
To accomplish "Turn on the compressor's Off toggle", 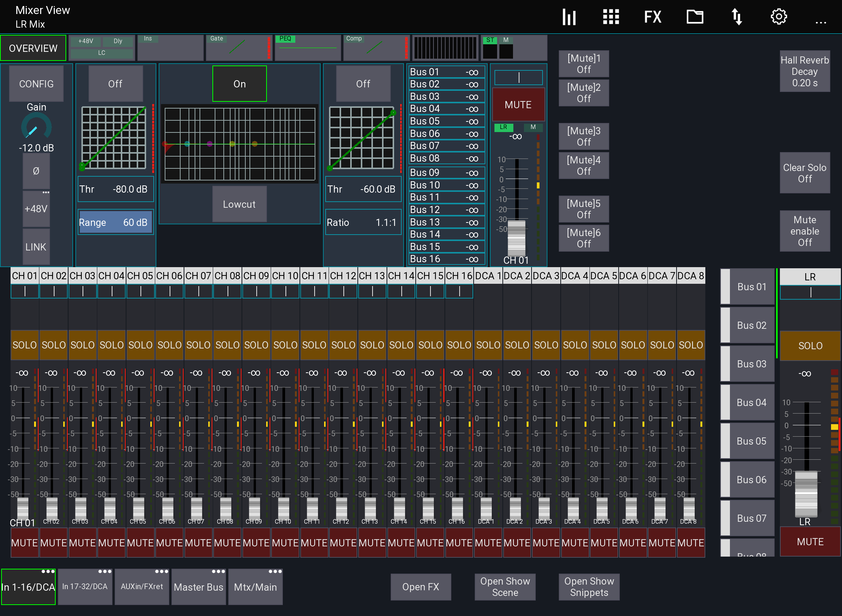I will tap(363, 84).
